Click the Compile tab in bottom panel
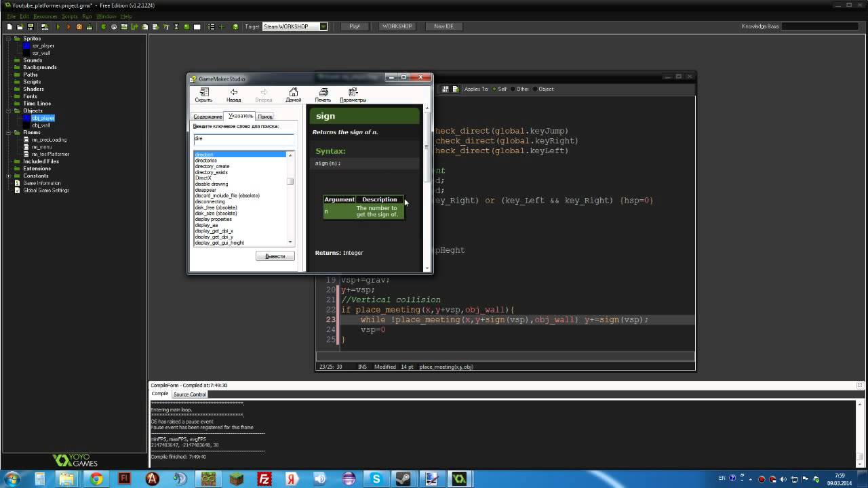 160,394
